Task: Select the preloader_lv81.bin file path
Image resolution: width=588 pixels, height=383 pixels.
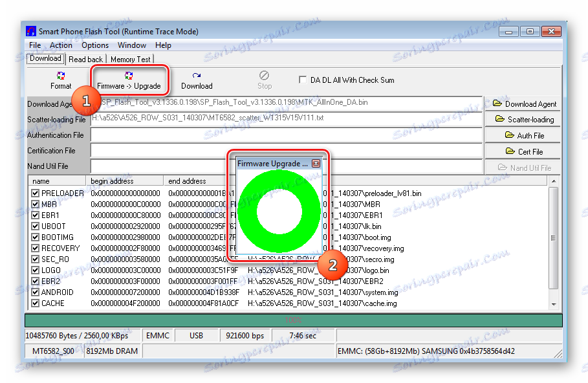Action: (373, 193)
